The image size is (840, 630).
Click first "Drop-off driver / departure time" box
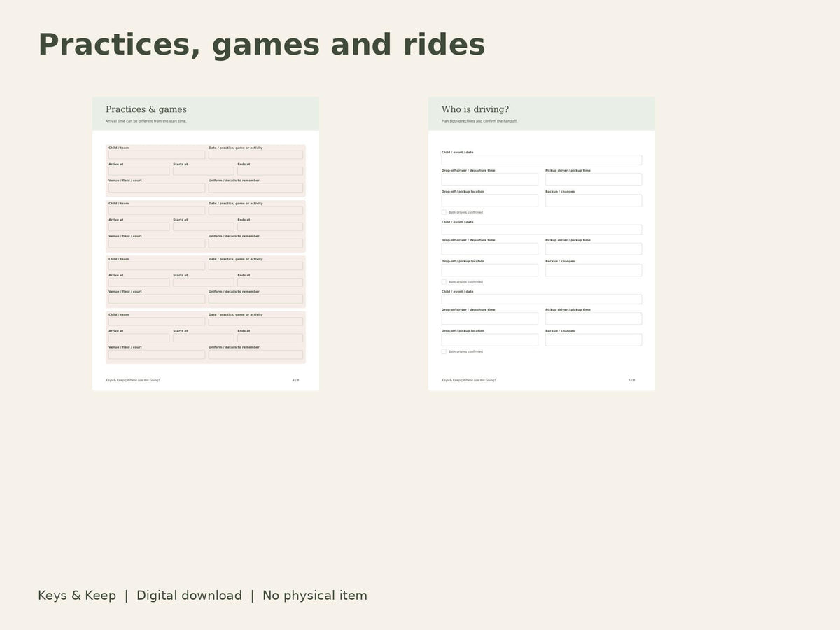(490, 179)
